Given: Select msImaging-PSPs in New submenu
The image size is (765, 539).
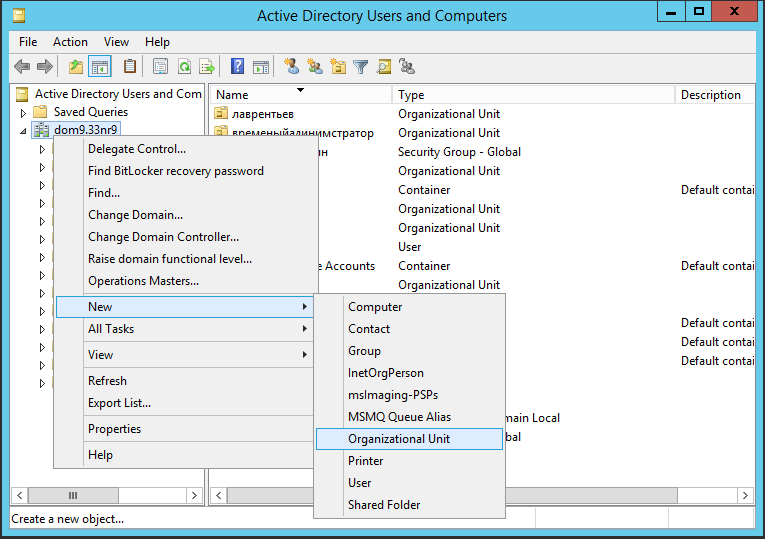Looking at the screenshot, I should (409, 395).
